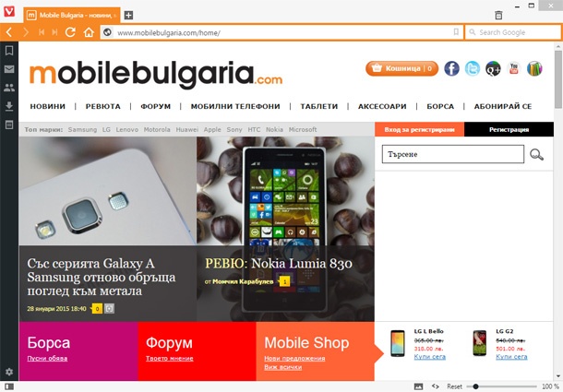Open the closed tabs trash can
This screenshot has height=392, width=563.
click(x=498, y=15)
